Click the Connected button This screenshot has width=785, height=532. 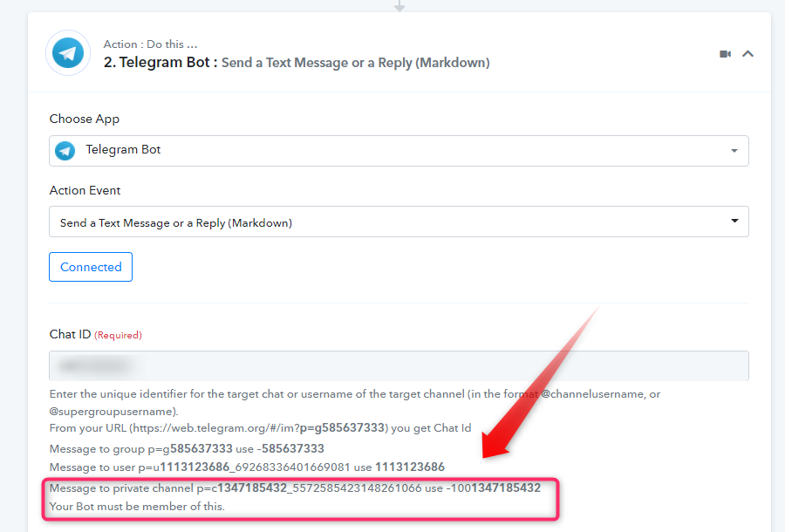91,267
